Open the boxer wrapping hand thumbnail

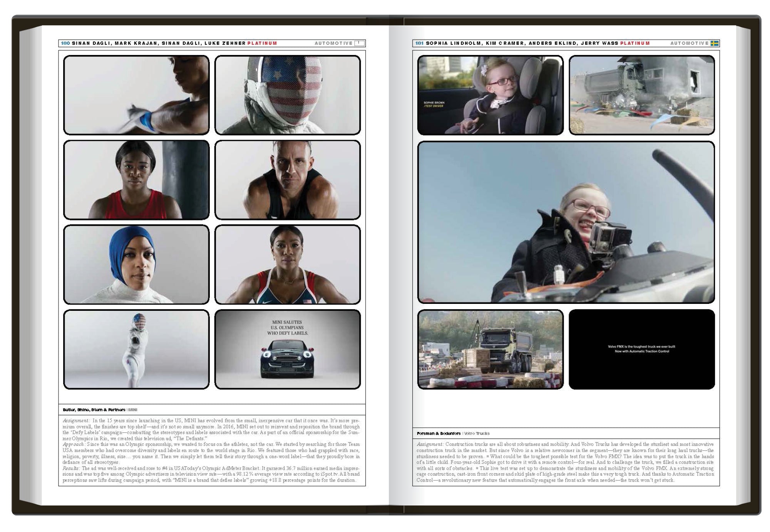(136, 95)
